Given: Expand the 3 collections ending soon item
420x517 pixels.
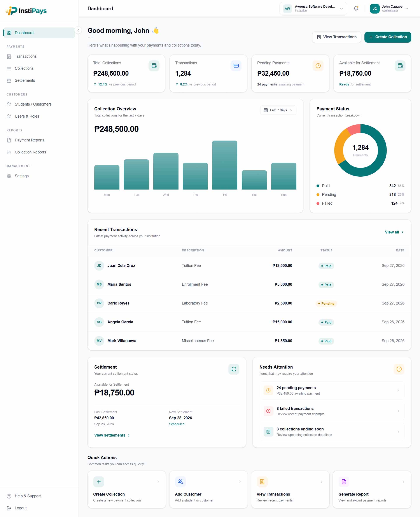Looking at the screenshot, I should (x=332, y=432).
